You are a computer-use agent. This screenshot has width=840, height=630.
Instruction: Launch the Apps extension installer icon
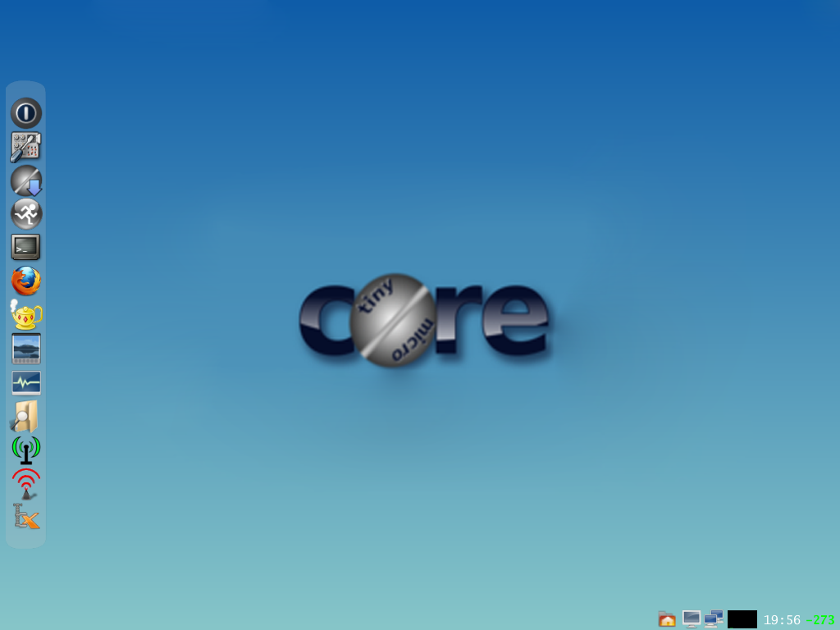tap(26, 180)
